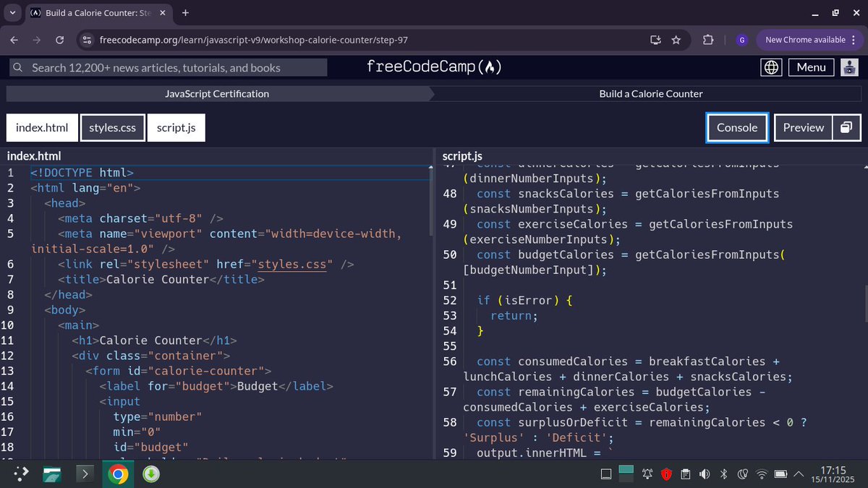Open Chrome's three-dot menu
The image size is (868, 488).
(x=854, y=40)
